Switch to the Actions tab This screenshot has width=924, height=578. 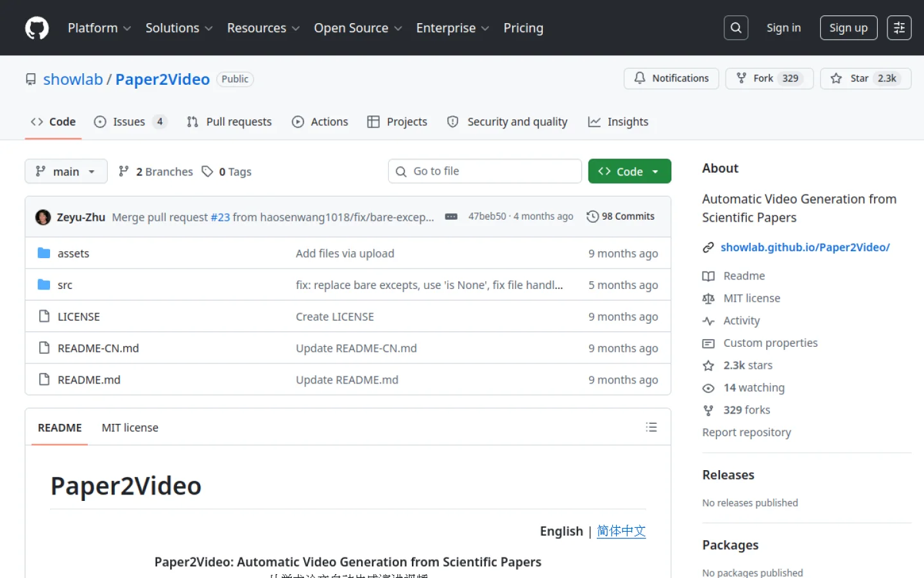point(320,122)
